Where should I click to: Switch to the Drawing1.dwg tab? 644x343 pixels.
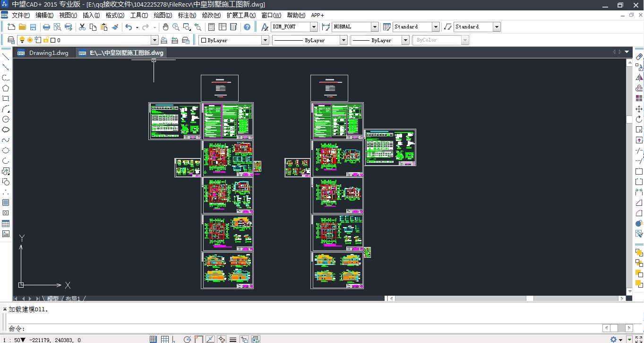(48, 53)
